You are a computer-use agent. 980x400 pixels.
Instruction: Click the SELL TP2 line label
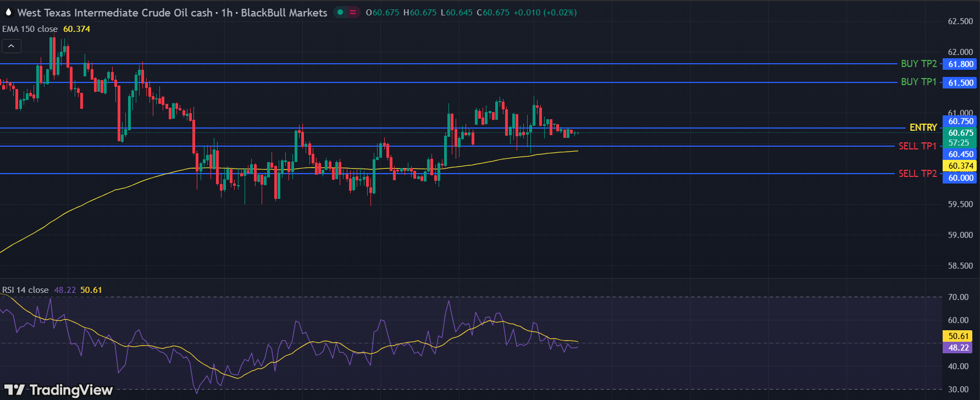point(917,174)
